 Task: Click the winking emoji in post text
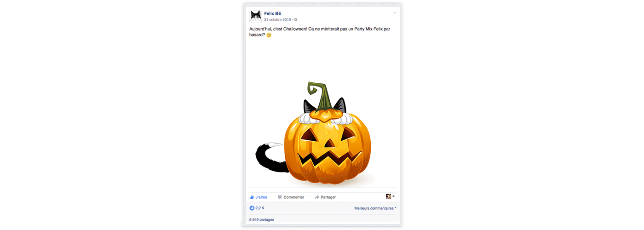coord(269,35)
